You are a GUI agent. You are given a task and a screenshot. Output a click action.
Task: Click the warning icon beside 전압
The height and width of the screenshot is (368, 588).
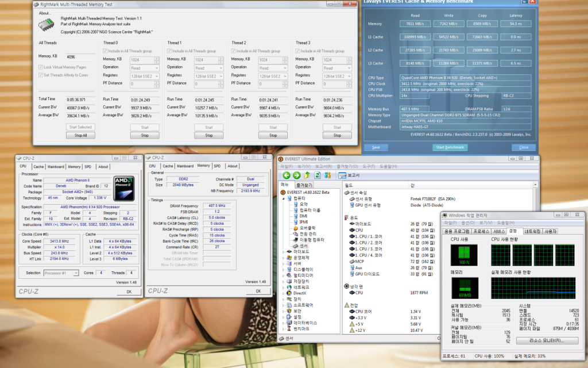click(x=346, y=305)
